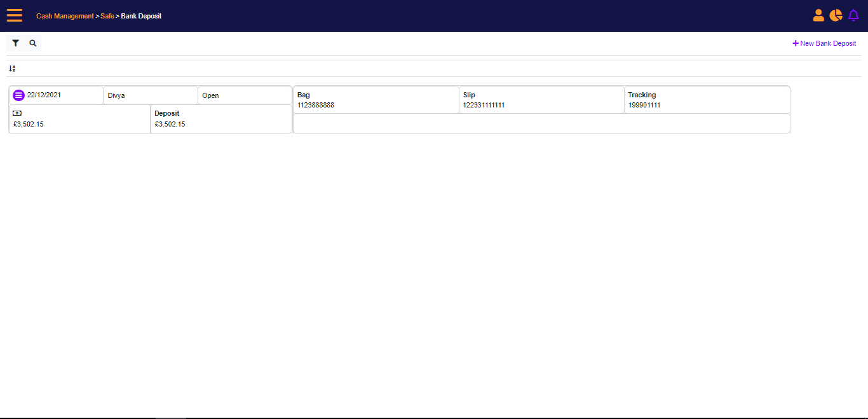The image size is (868, 419).
Task: Create a New Bank Deposit
Action: point(824,43)
